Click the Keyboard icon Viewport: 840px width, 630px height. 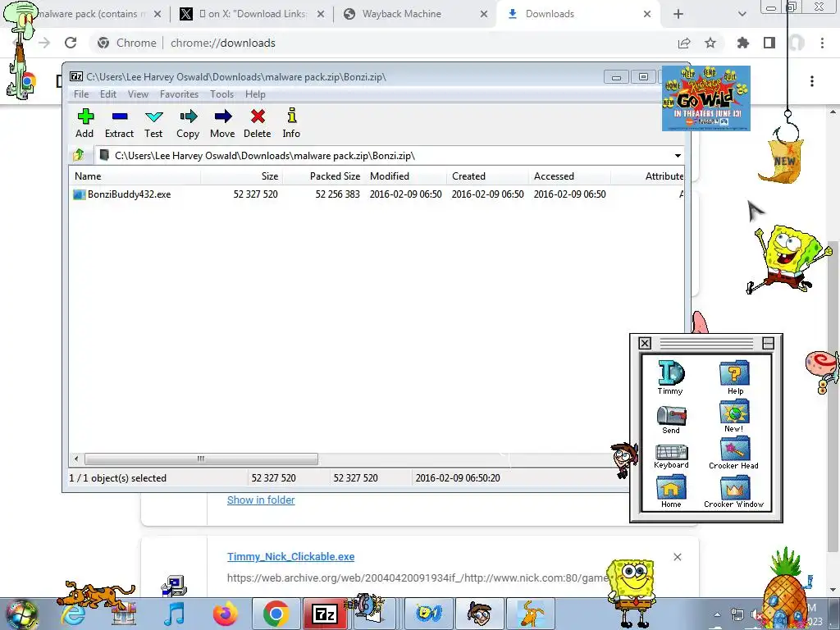[671, 456]
